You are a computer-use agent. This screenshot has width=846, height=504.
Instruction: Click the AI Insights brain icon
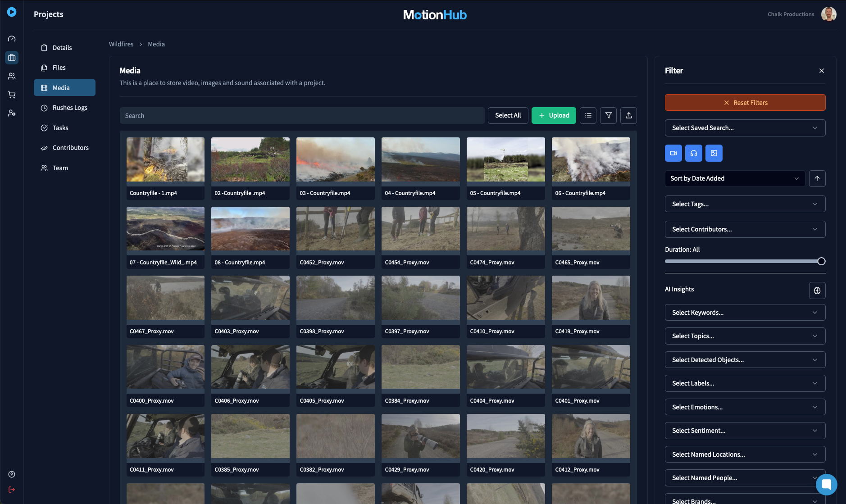tap(817, 291)
